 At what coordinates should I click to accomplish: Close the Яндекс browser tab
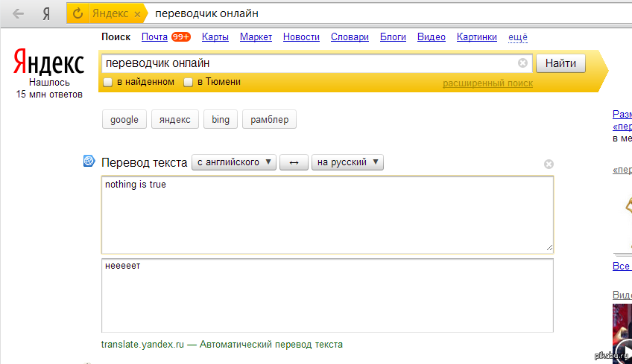(137, 14)
